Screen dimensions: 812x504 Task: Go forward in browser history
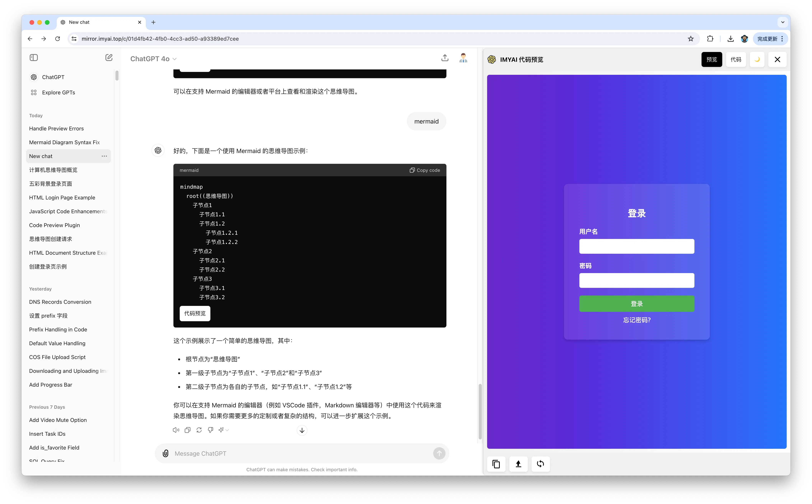click(44, 39)
